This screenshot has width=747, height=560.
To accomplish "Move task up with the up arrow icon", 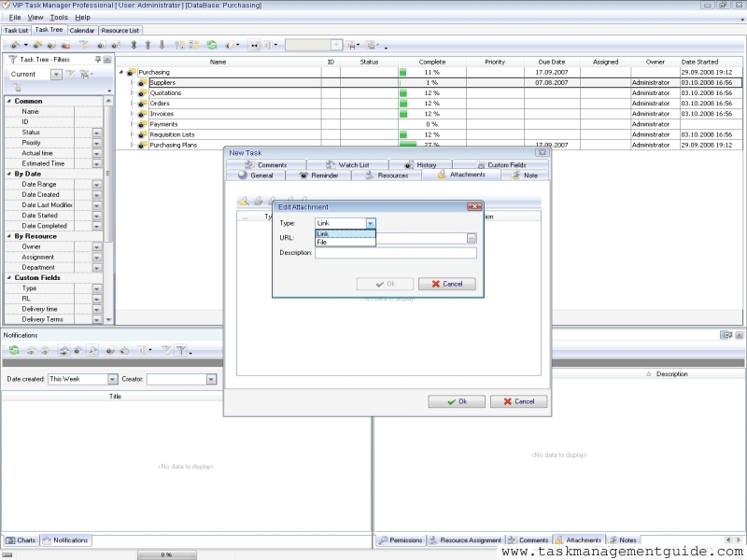I will (x=148, y=45).
